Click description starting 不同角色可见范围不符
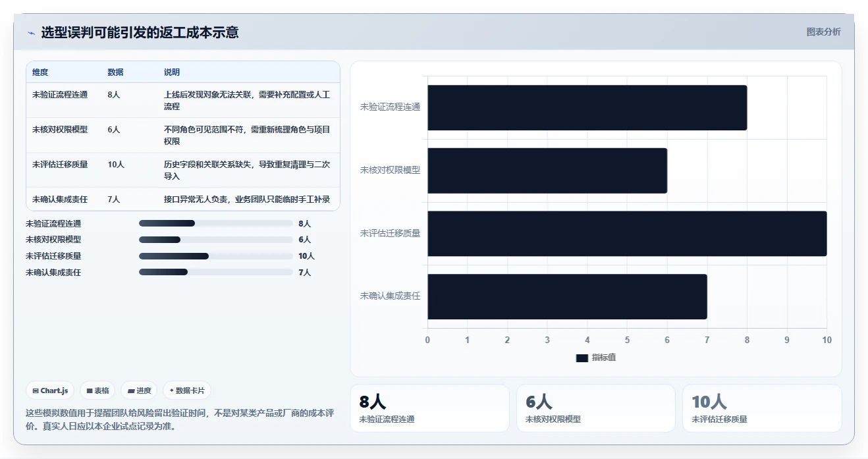 (247, 135)
